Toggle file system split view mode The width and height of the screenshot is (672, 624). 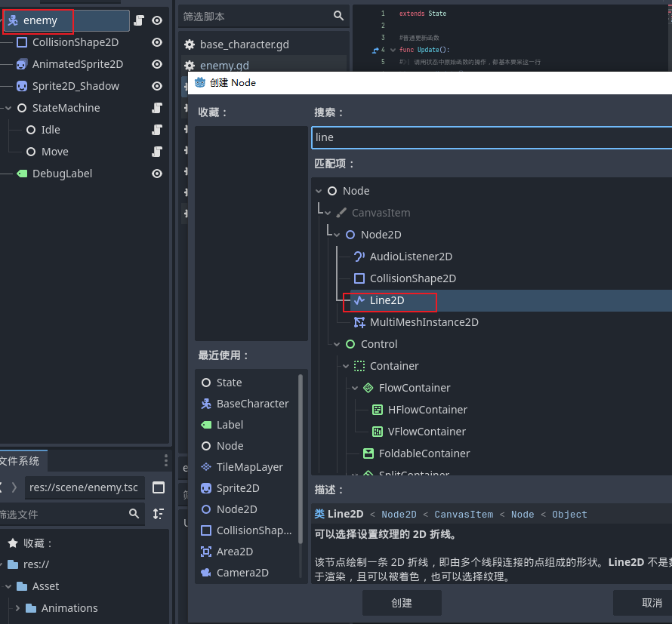pos(159,487)
